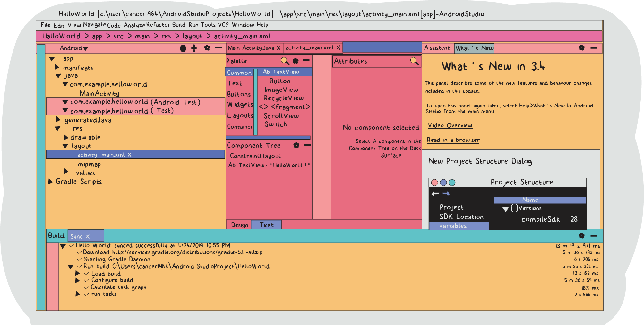Open Assistant panel gear settings
Viewport: 644px width, 325px height.
(x=581, y=48)
